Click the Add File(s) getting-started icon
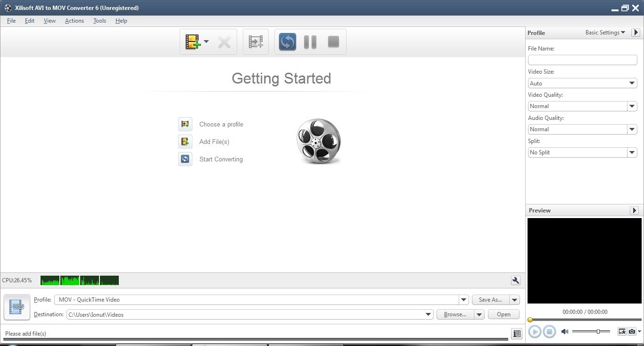 coord(185,142)
